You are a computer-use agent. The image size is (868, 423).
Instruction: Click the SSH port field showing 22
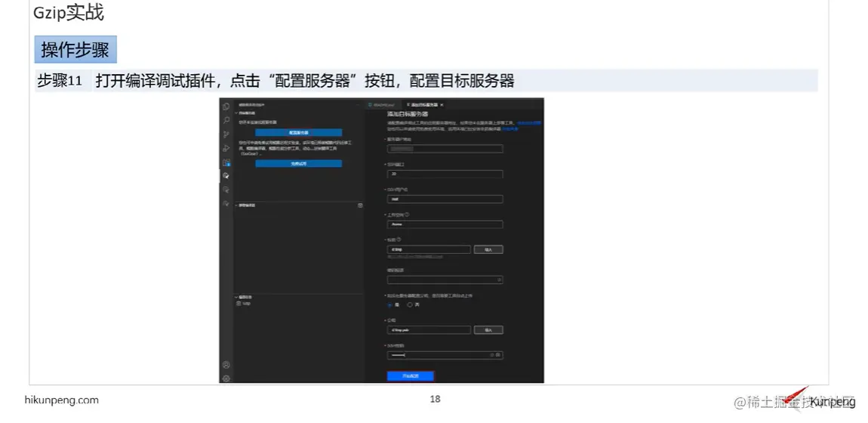(x=445, y=174)
